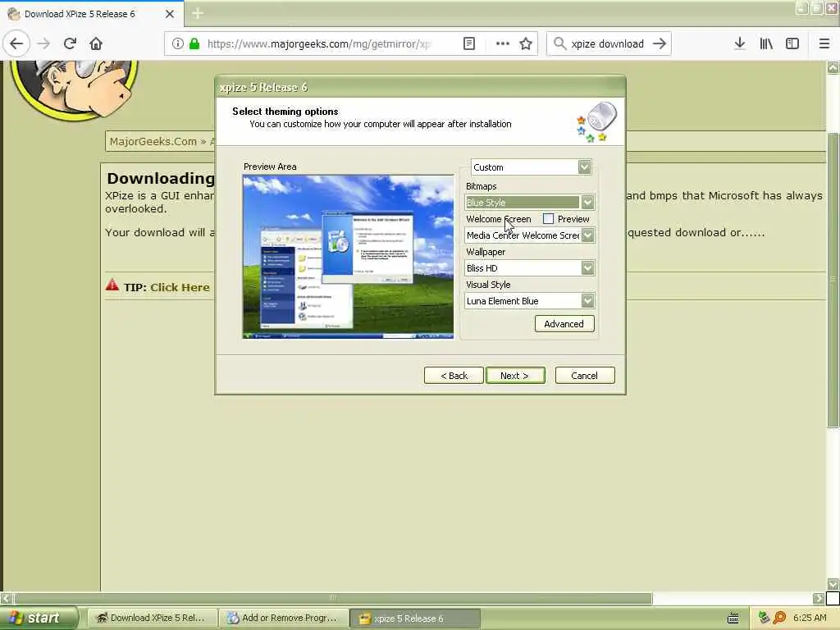Click the 6:25 AM taskbar clock
Viewport: 840px width, 630px height.
(x=810, y=618)
